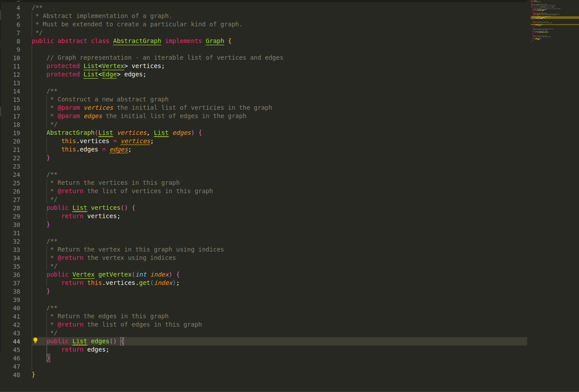
Task: Jump to the Edge type link on line 12
Action: tap(109, 74)
